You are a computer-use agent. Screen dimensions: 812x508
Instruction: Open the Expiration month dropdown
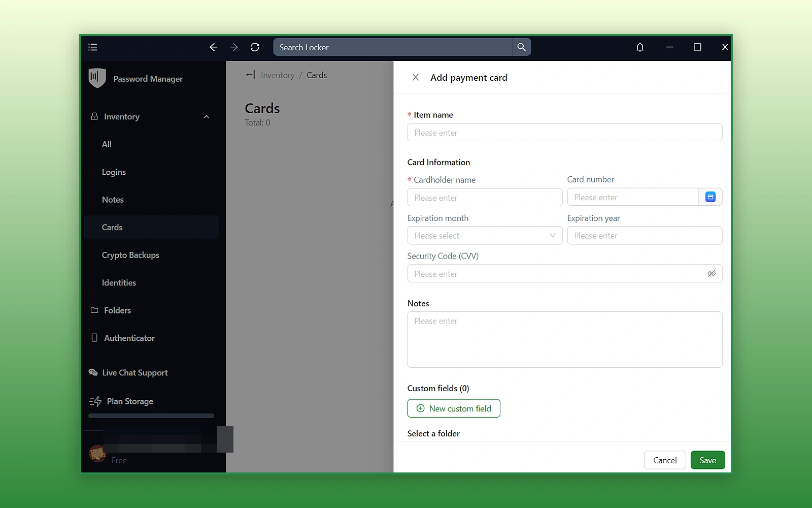[485, 236]
